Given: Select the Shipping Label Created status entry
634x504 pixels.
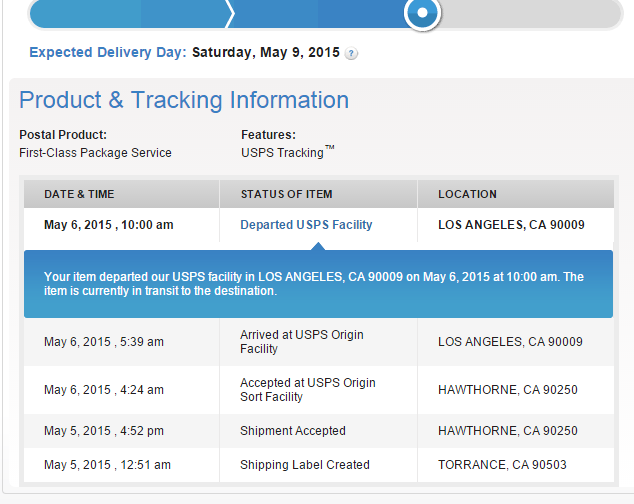Looking at the screenshot, I should tap(305, 465).
